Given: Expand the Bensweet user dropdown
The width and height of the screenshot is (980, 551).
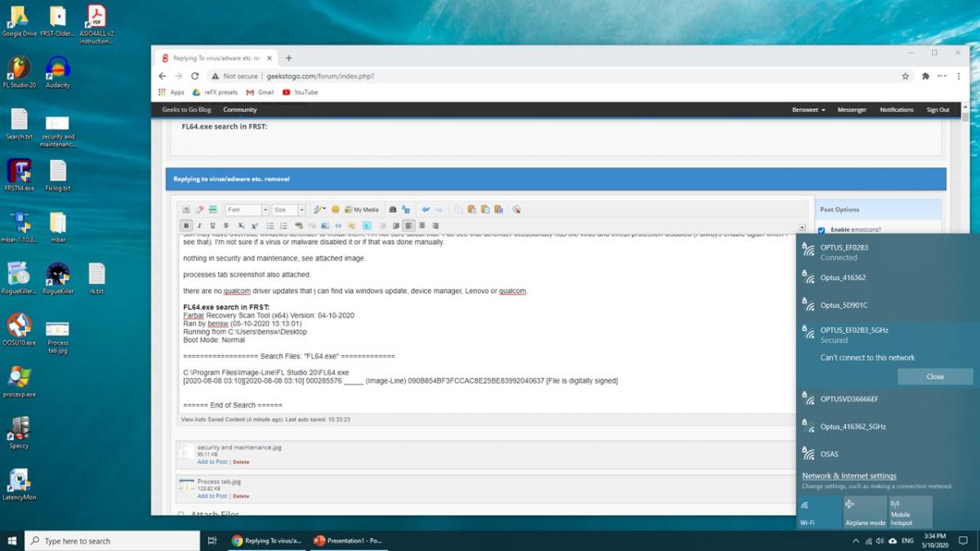Looking at the screenshot, I should tap(808, 109).
